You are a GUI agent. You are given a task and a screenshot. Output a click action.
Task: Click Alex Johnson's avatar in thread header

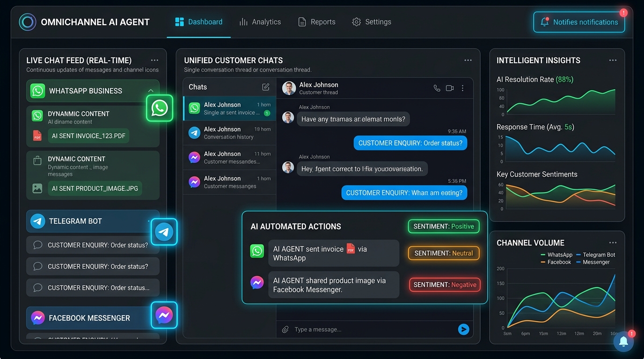pos(289,88)
